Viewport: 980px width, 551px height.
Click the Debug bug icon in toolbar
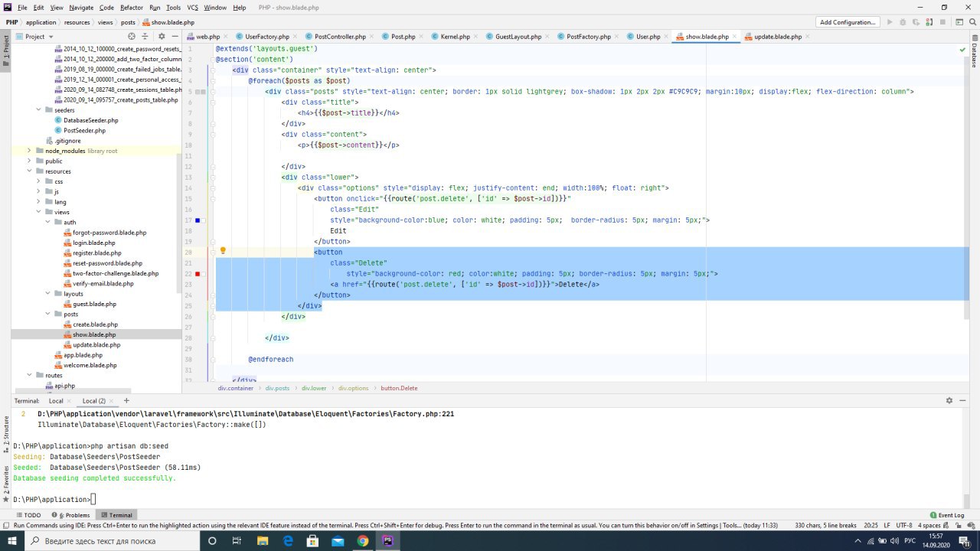[903, 22]
